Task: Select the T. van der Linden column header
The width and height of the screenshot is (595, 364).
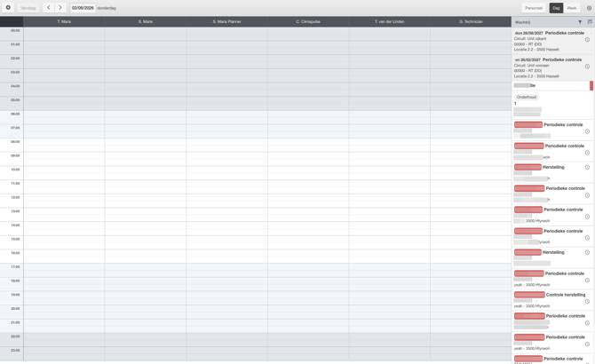Action: pos(389,21)
